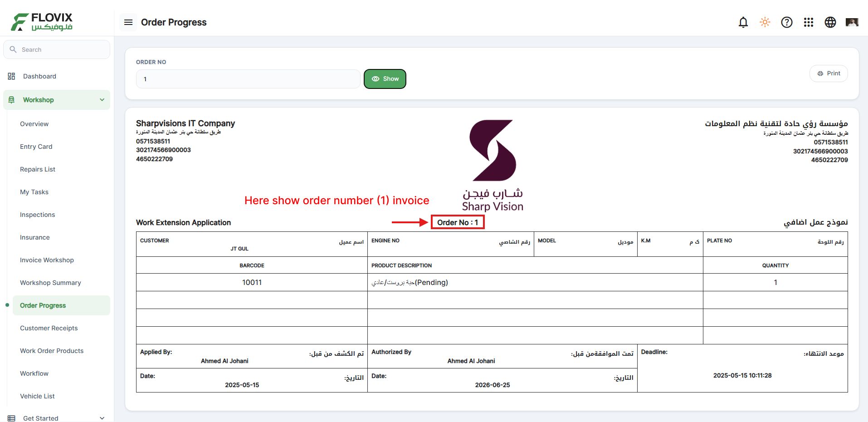The image size is (868, 422).
Task: Toggle the sun light-mode icon
Action: [765, 22]
